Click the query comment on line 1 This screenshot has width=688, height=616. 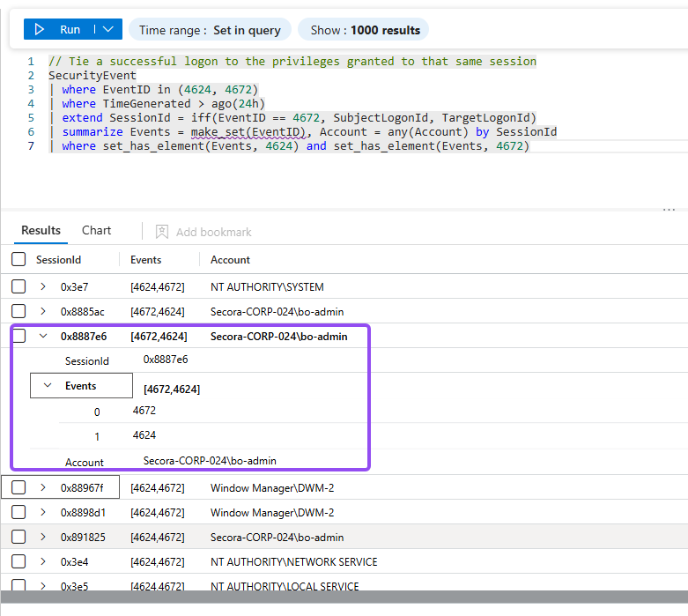click(292, 62)
